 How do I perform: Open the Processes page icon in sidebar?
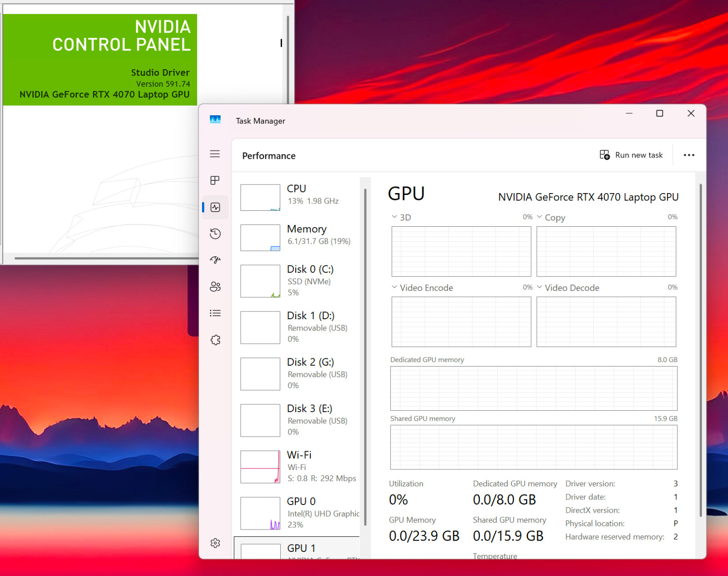pos(215,180)
